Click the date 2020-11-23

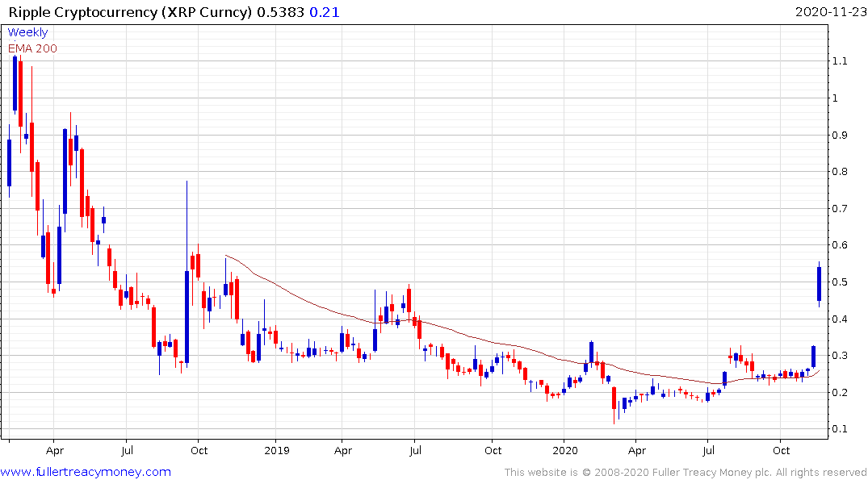click(830, 11)
